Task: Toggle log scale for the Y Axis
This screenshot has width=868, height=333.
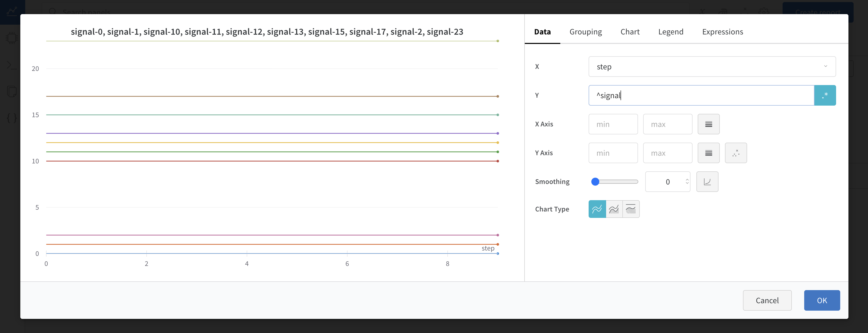Action: point(708,153)
